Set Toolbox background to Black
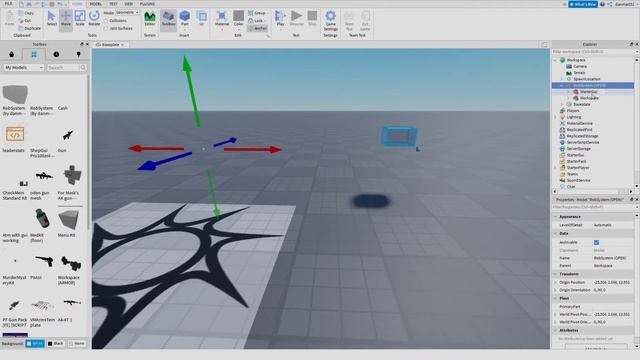This screenshot has height=360, width=640. (x=56, y=344)
